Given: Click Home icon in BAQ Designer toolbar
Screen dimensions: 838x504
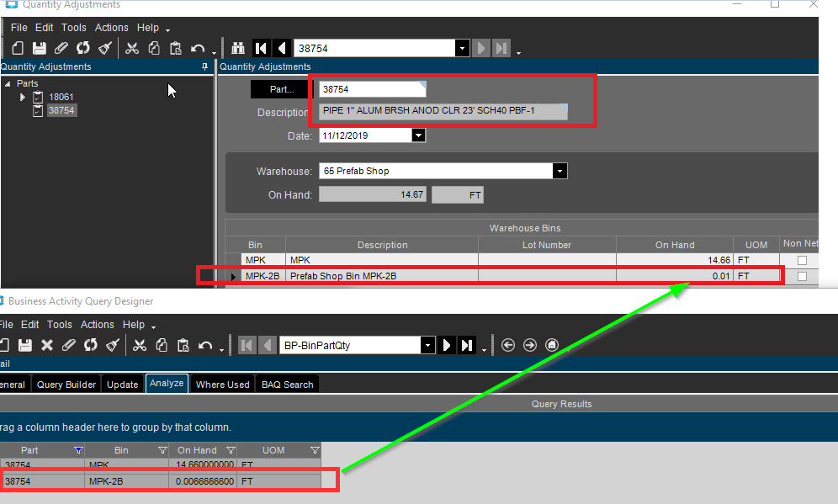Looking at the screenshot, I should (x=552, y=345).
